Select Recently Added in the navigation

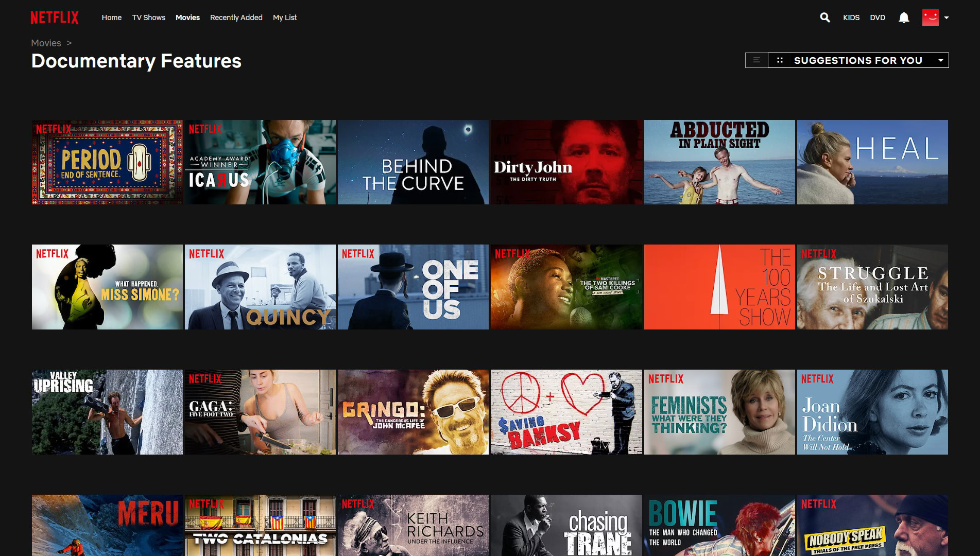pos(236,18)
